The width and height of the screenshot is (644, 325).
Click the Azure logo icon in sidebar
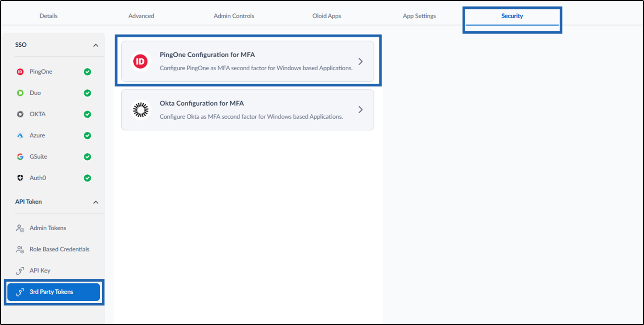(20, 135)
